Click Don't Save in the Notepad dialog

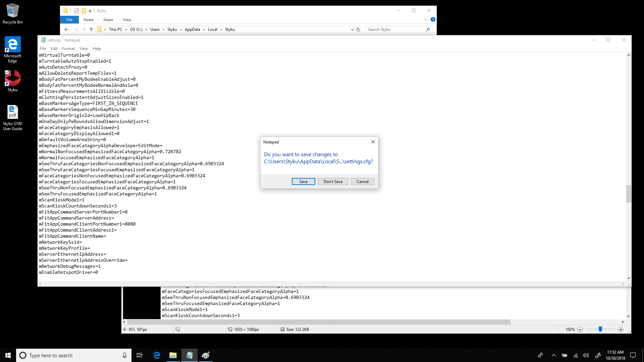[333, 181]
